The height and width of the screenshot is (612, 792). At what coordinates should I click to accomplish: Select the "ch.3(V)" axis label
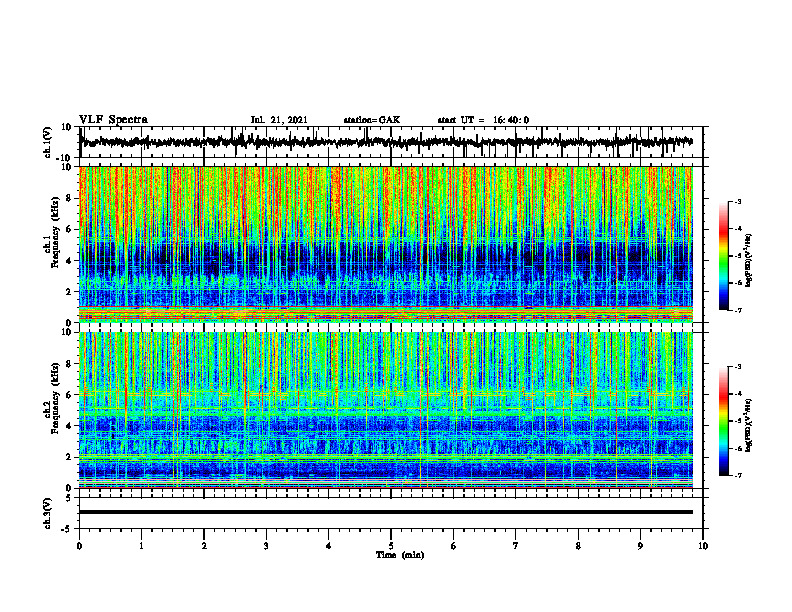pyautogui.click(x=48, y=513)
